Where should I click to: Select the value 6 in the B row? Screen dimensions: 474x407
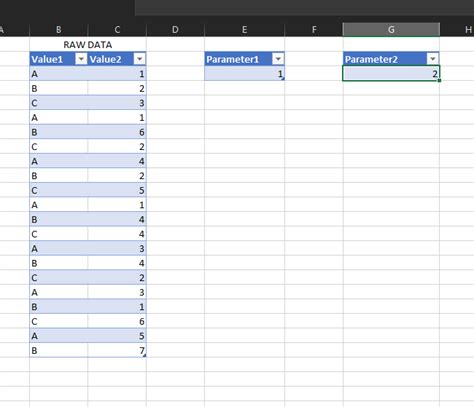117,132
